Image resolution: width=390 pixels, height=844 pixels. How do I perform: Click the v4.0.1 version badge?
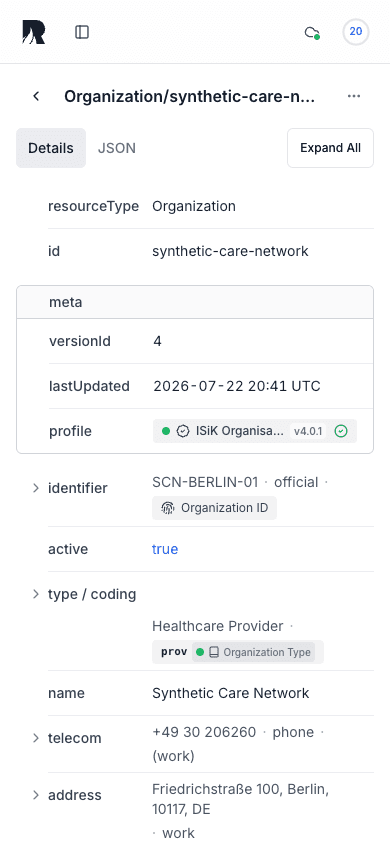coord(309,431)
